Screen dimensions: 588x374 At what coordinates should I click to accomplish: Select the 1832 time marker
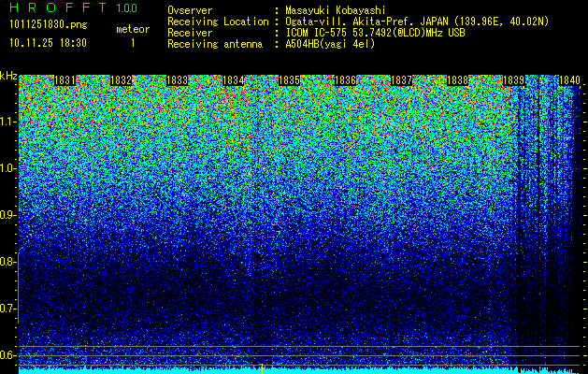coord(121,80)
